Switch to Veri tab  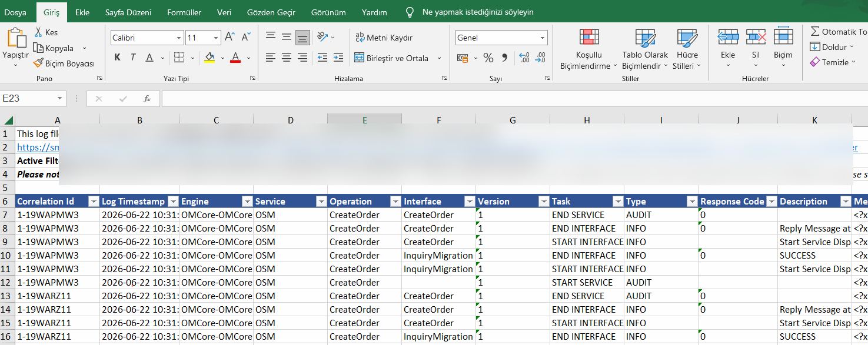224,12
